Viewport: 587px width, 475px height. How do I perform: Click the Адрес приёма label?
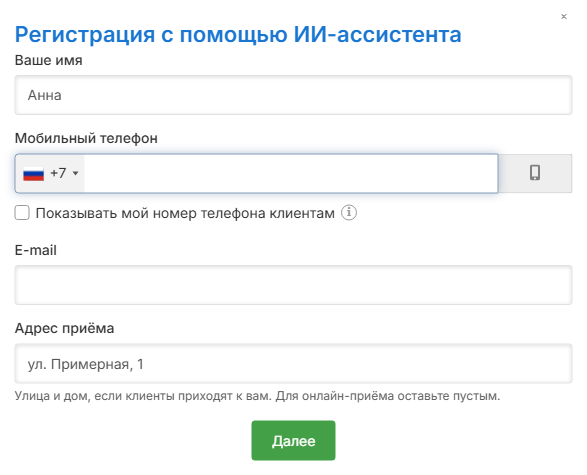click(x=64, y=328)
